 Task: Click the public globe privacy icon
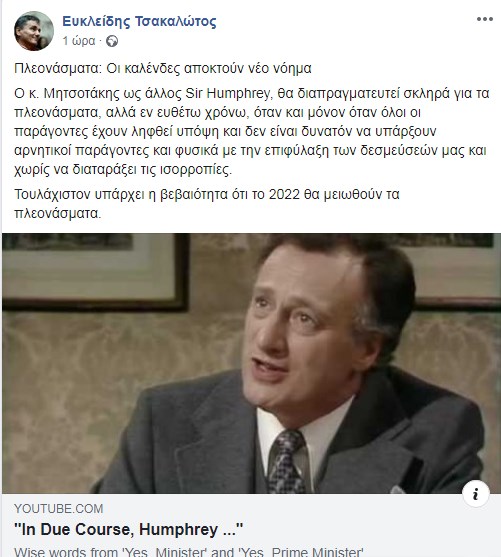[x=112, y=42]
